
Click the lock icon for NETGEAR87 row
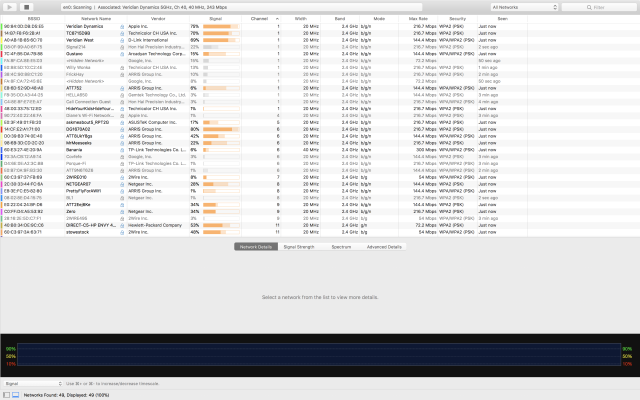(122, 184)
